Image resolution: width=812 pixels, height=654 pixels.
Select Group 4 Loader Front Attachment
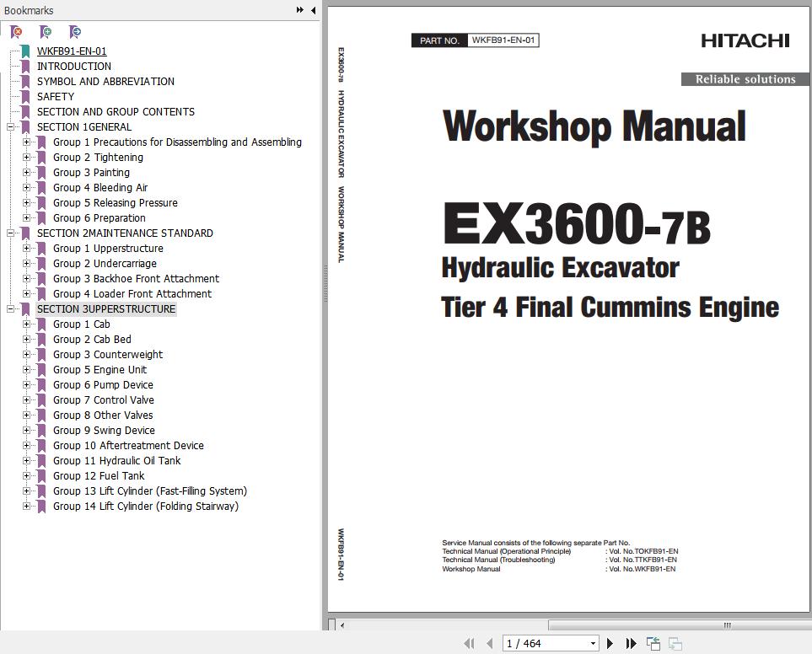click(132, 294)
